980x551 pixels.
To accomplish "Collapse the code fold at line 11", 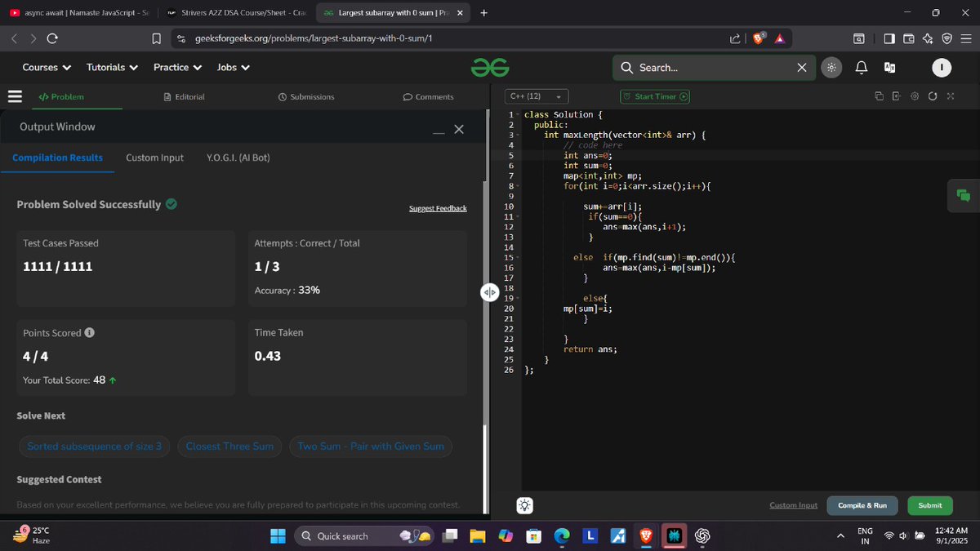I will point(518,217).
